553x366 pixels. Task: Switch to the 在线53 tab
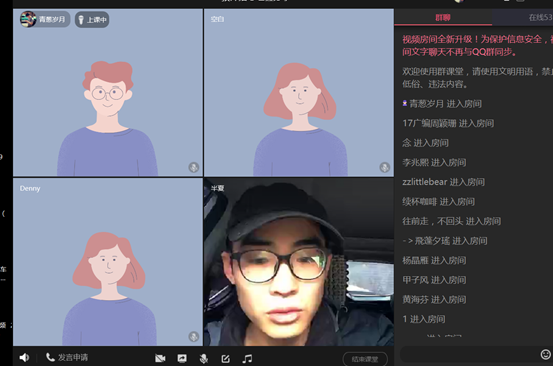pos(523,17)
